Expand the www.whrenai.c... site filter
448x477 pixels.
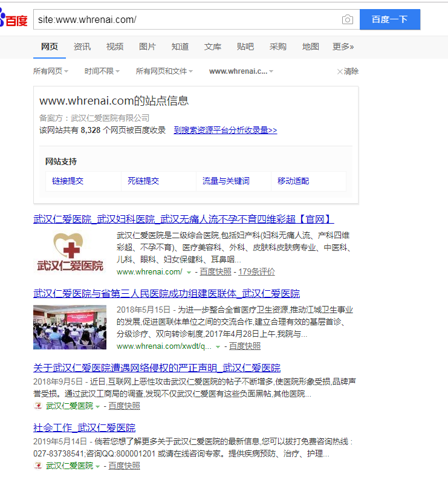[x=241, y=71]
